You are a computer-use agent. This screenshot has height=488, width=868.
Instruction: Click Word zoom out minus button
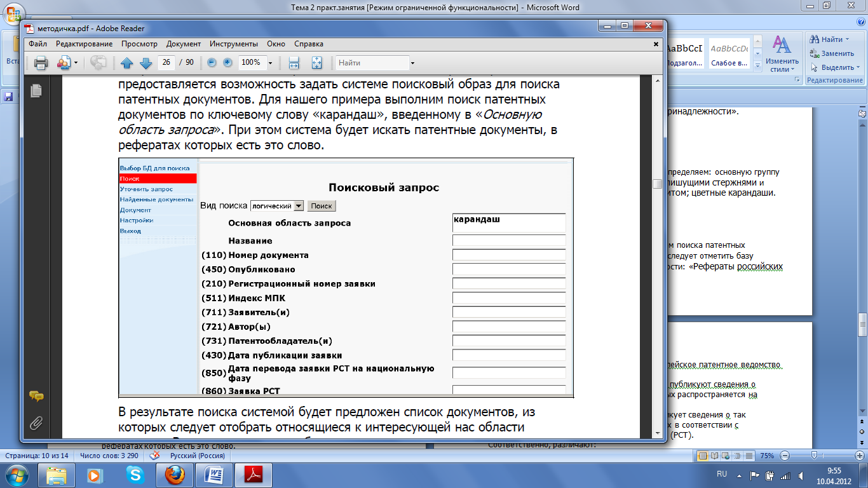784,456
